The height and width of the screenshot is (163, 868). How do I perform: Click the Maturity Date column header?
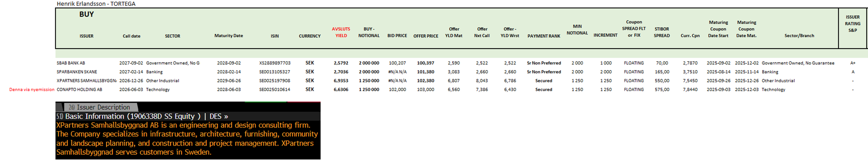[x=229, y=36]
